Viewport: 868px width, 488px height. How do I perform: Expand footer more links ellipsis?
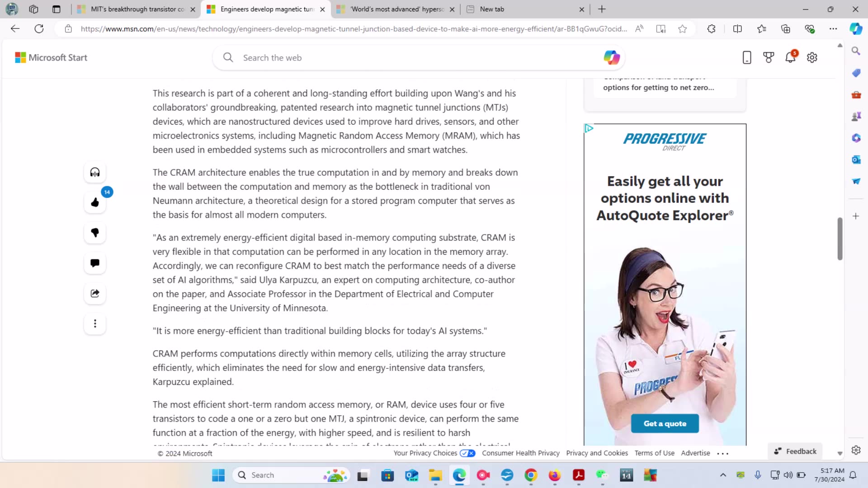point(722,454)
